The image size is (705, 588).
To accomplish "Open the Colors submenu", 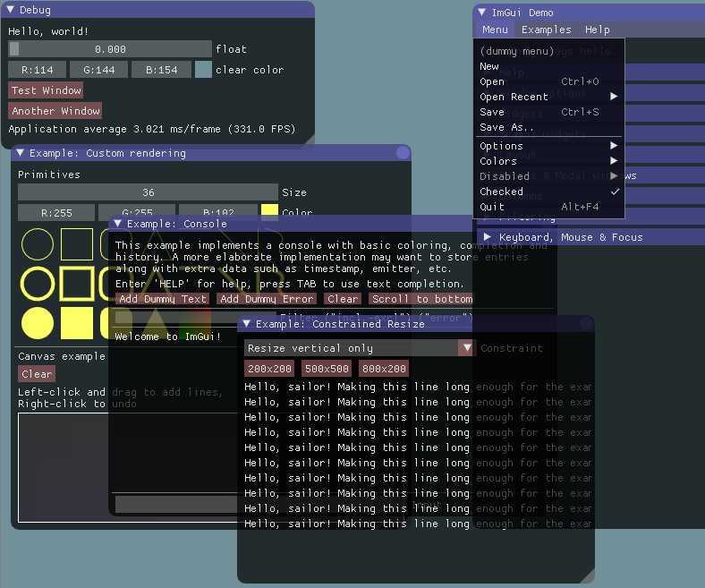I will (548, 160).
